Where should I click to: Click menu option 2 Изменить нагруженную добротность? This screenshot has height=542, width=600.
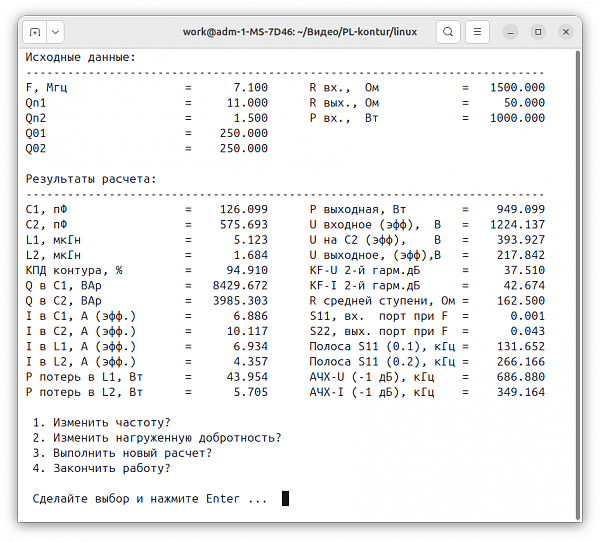155,437
